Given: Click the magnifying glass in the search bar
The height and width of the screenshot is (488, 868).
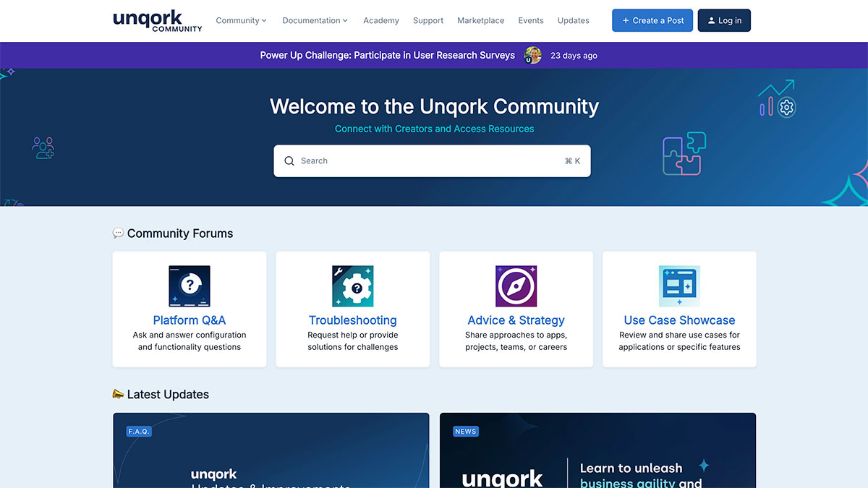Looking at the screenshot, I should [289, 160].
